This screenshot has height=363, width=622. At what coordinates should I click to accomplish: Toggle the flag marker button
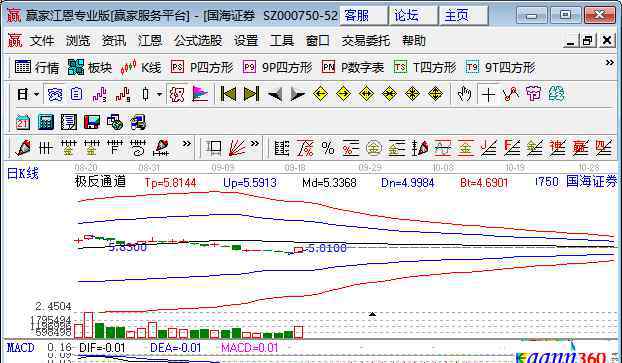(x=200, y=94)
